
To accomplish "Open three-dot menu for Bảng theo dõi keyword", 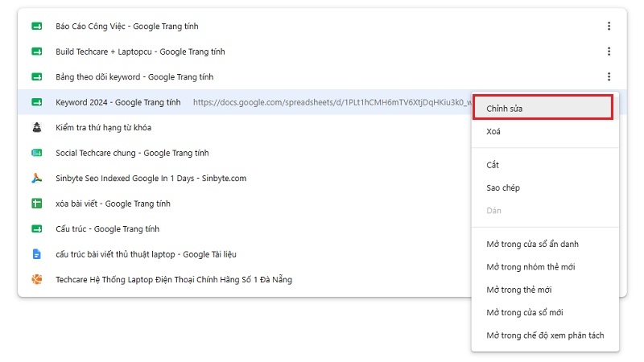I will click(609, 76).
